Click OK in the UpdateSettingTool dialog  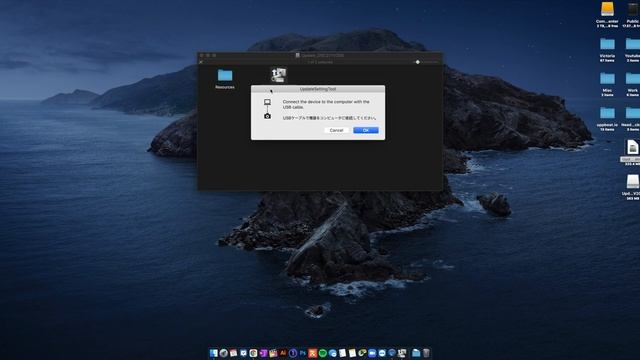(366, 130)
